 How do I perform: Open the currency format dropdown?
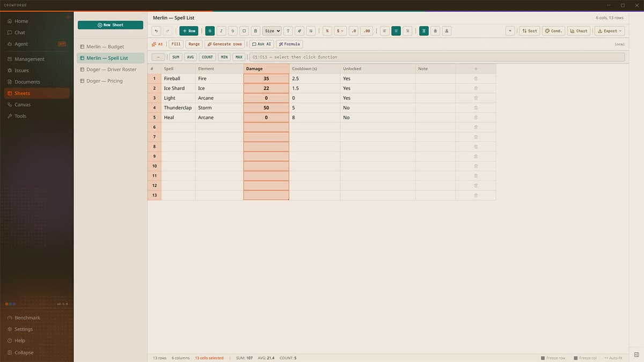pyautogui.click(x=340, y=31)
